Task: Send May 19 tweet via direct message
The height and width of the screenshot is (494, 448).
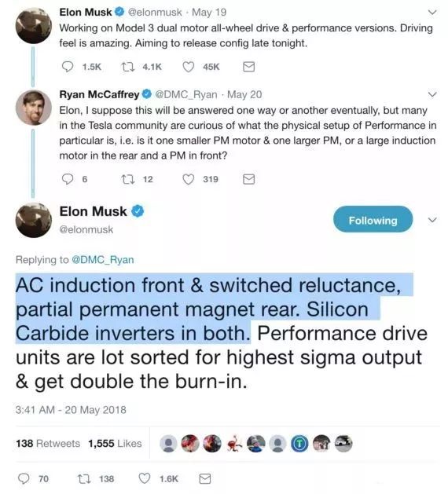Action: [x=248, y=67]
